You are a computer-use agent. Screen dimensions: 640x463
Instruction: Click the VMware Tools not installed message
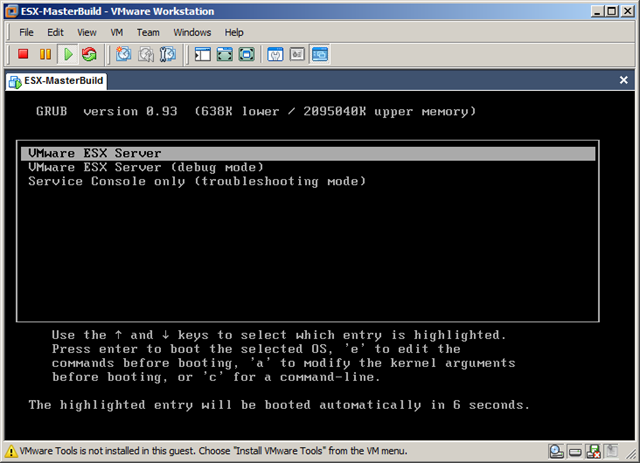[213, 451]
